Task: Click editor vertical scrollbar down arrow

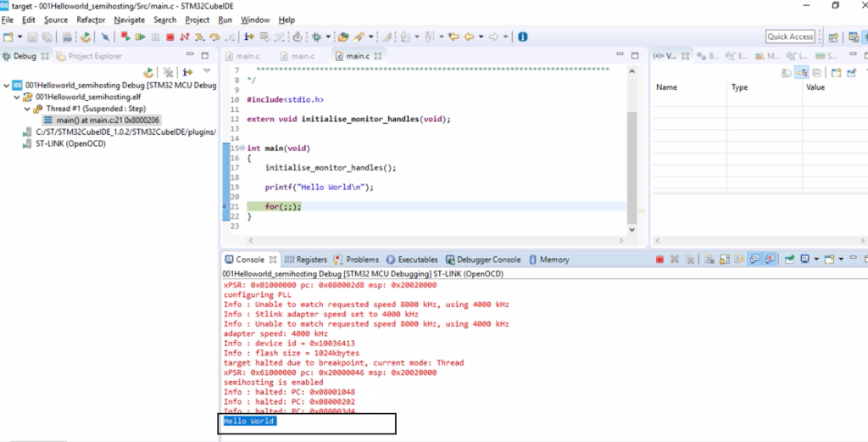Action: [x=632, y=229]
